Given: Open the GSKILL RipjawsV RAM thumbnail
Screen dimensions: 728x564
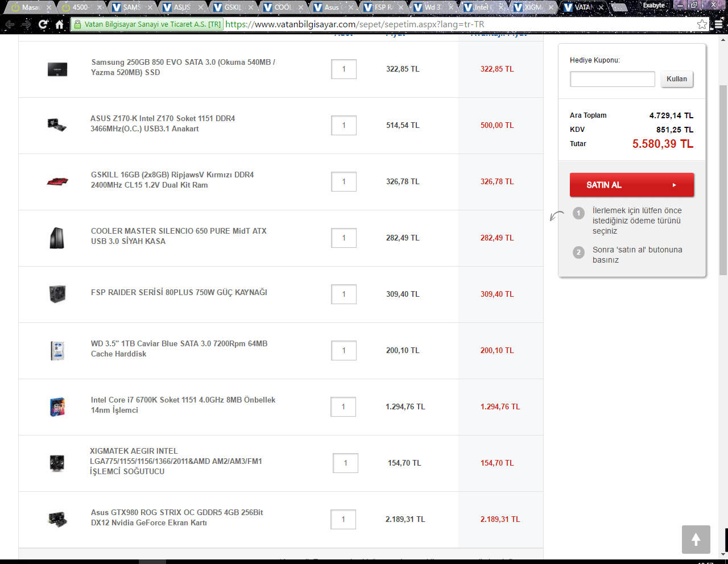Looking at the screenshot, I should pyautogui.click(x=57, y=181).
